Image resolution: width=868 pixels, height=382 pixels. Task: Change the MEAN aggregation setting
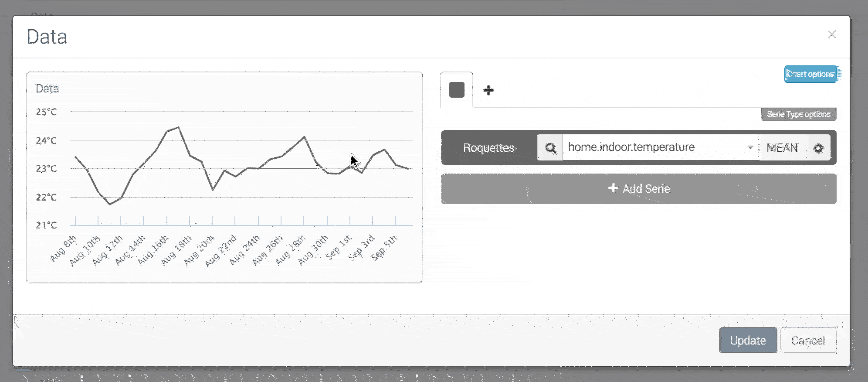tap(782, 148)
